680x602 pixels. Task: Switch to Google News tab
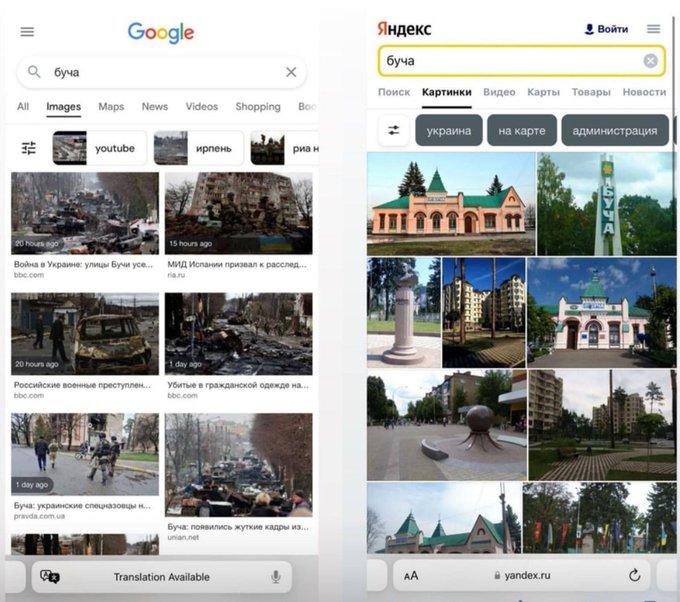coord(155,107)
